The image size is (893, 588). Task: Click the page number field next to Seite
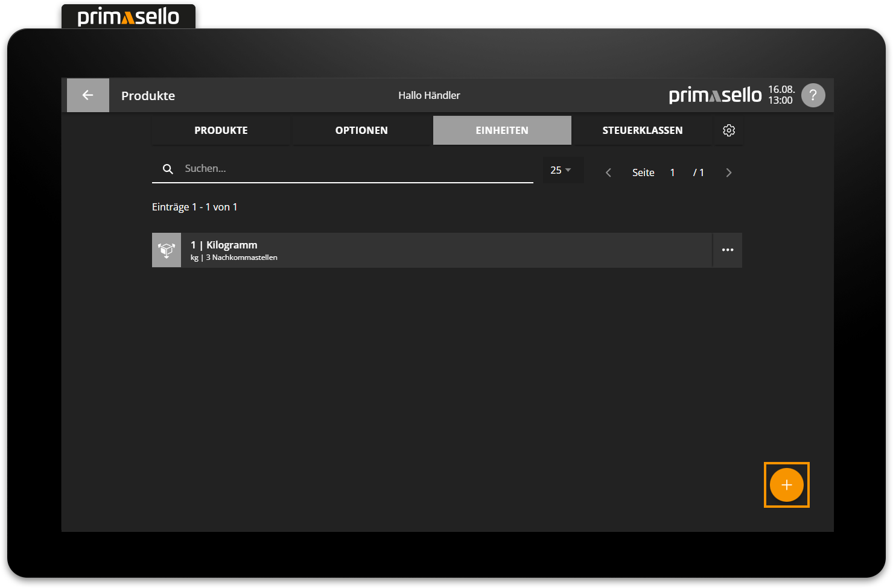tap(672, 173)
